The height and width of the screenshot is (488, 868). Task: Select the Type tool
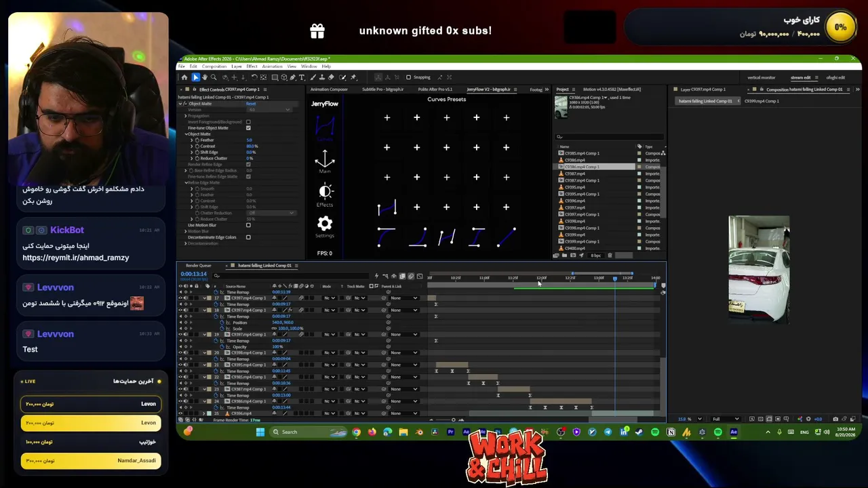[x=302, y=77]
